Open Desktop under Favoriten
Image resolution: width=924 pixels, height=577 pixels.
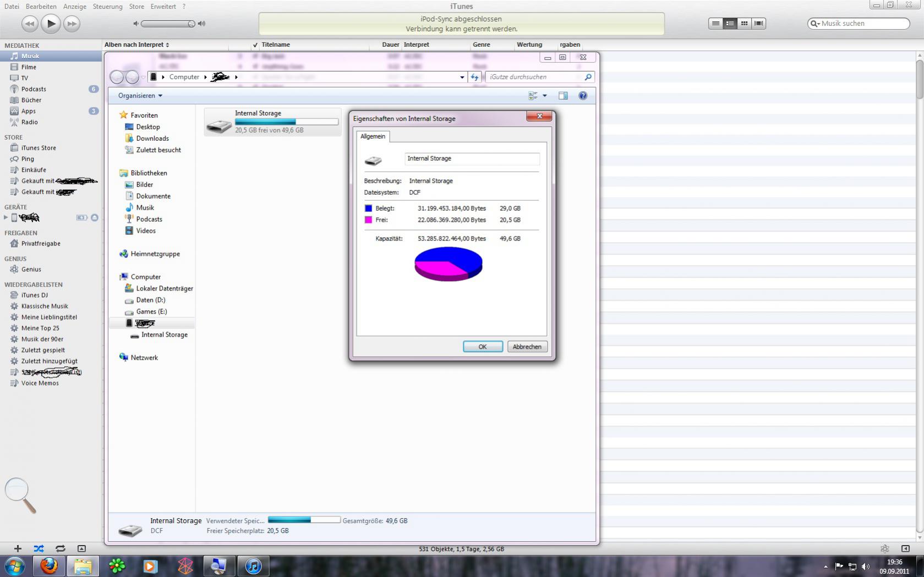click(x=147, y=127)
